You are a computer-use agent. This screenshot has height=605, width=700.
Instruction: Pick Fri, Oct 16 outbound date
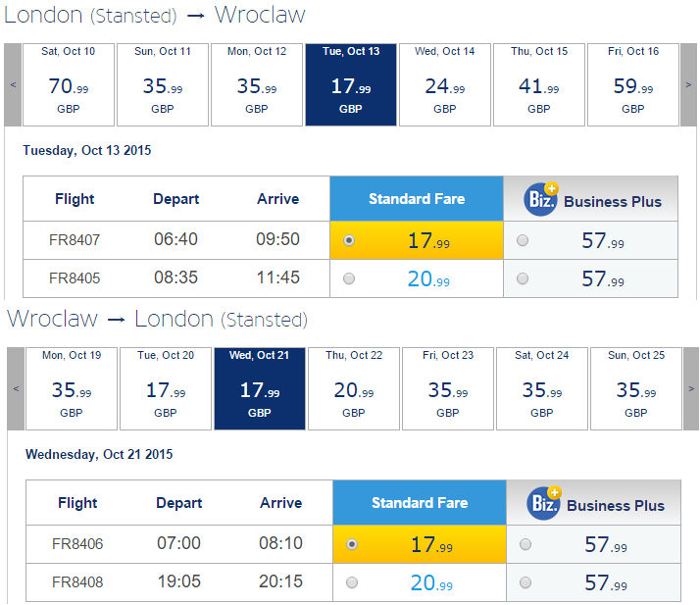[x=633, y=85]
